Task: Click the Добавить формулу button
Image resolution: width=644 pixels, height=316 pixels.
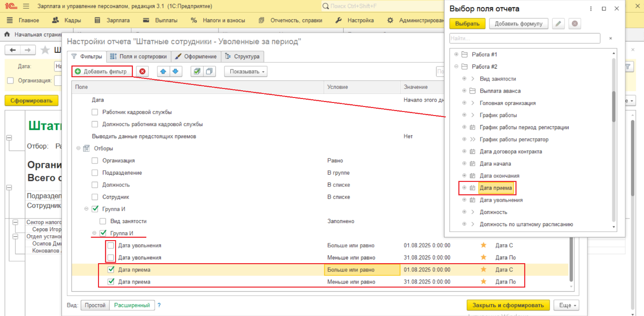Action: pyautogui.click(x=518, y=23)
